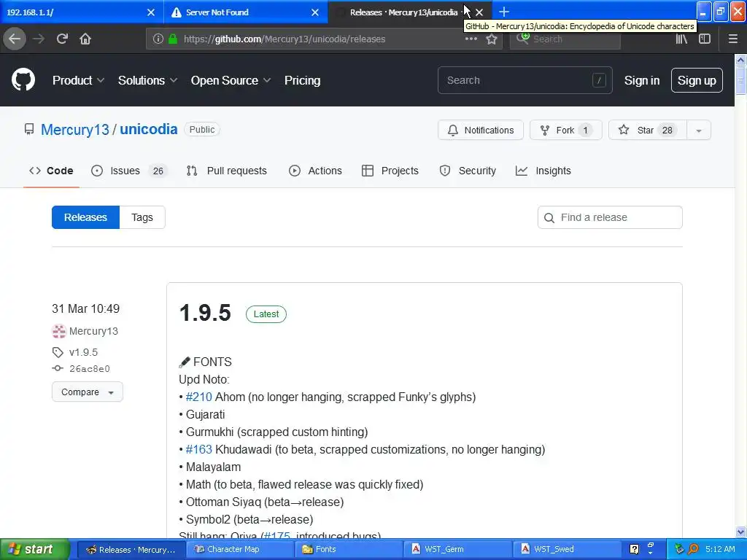Close the Server Not Found tab
This screenshot has height=560, width=747.
point(315,12)
